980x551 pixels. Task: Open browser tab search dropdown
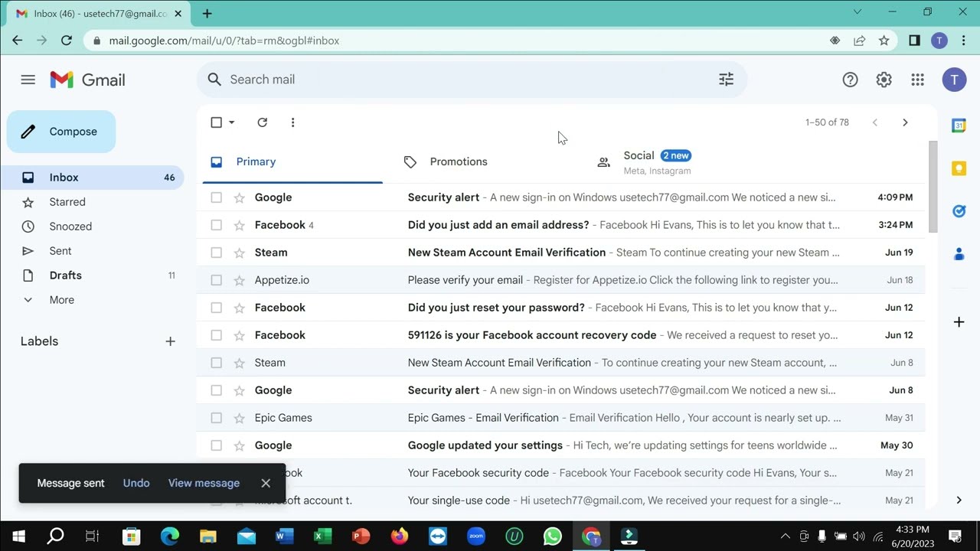pyautogui.click(x=857, y=11)
